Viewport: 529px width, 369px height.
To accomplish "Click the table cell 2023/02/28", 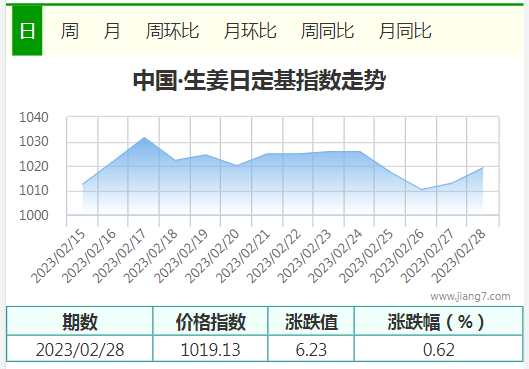I will click(80, 349).
